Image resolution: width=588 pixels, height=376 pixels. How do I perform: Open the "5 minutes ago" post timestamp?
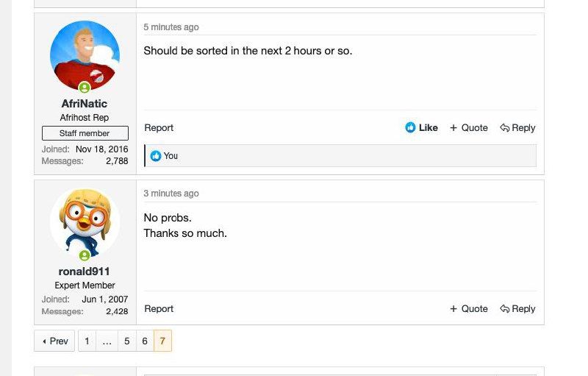[x=171, y=27]
